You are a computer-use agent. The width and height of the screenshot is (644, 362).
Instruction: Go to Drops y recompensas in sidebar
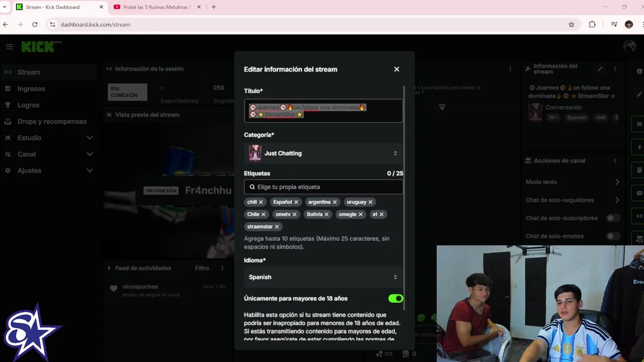[49, 121]
